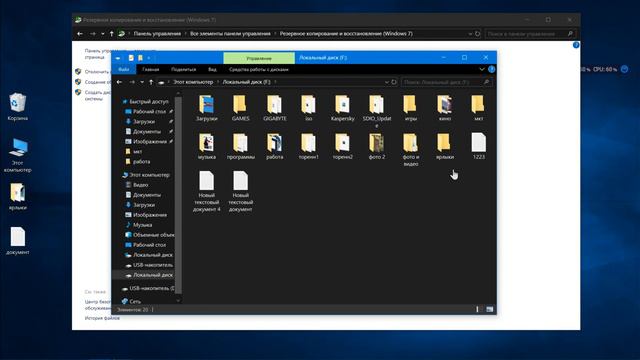Open Корзина on the desktop
640x360 pixels.
[x=18, y=107]
